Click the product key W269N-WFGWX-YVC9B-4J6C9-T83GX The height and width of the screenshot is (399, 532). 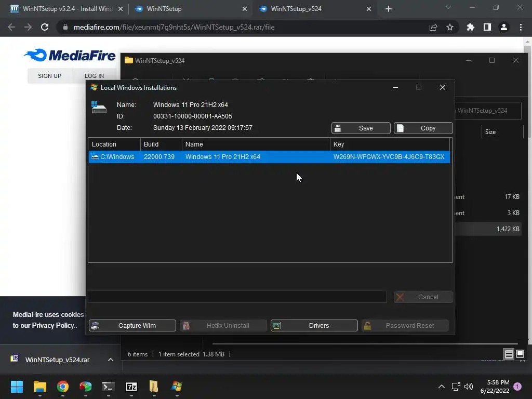[389, 157]
